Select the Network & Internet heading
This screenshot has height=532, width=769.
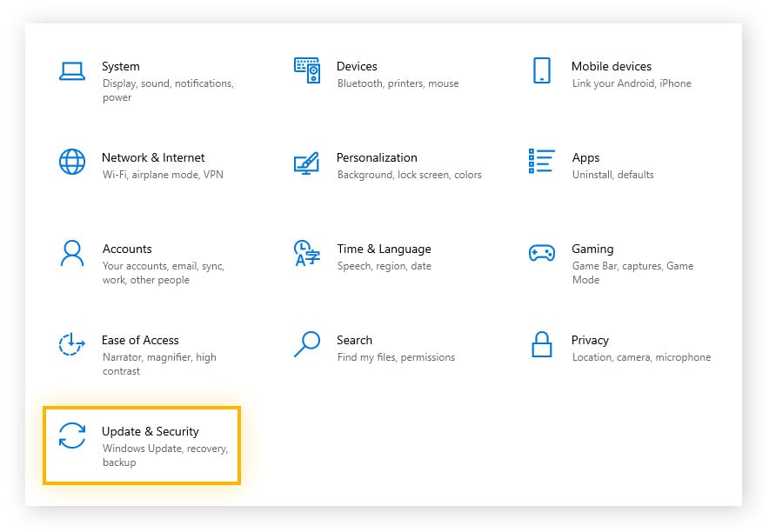click(153, 157)
